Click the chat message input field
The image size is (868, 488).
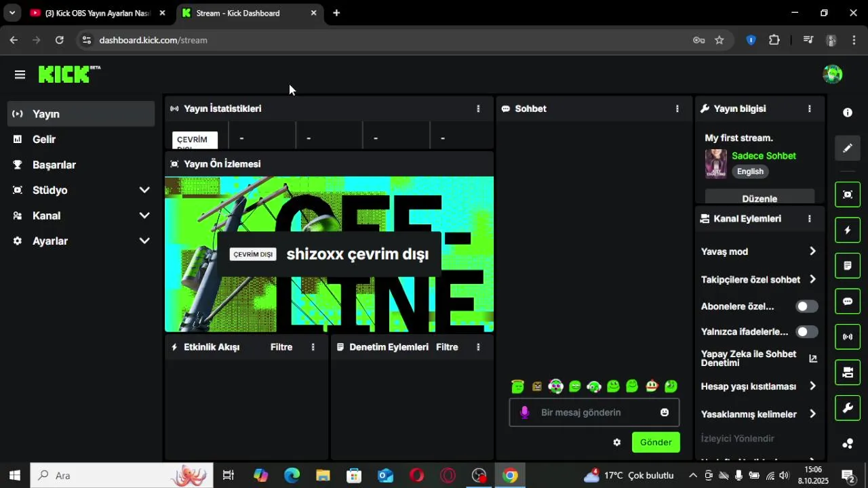pos(594,412)
